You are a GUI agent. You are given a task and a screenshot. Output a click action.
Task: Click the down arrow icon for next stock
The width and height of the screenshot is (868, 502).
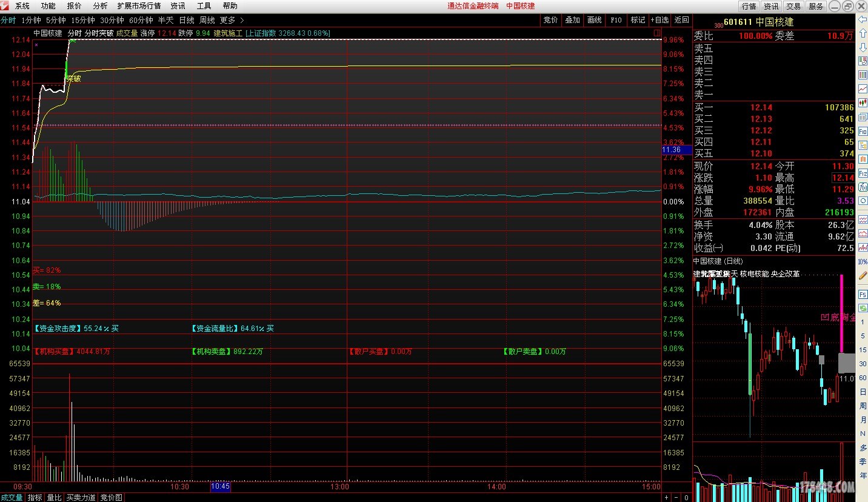863,47
